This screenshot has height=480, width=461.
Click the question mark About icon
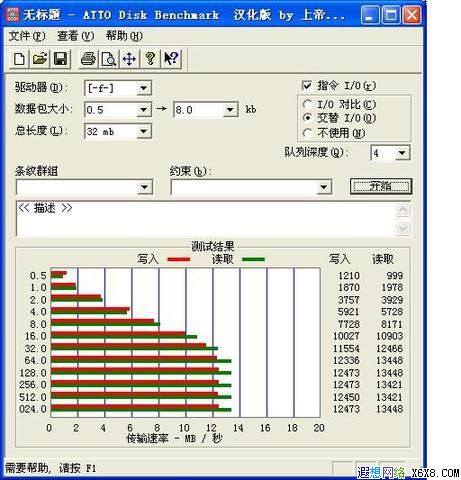pos(150,59)
